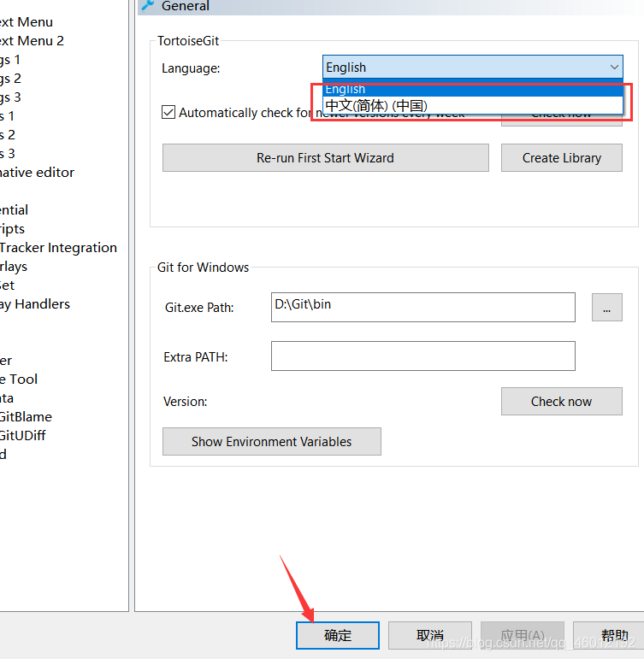
Task: Click the General wrench icon in header
Action: click(148, 5)
